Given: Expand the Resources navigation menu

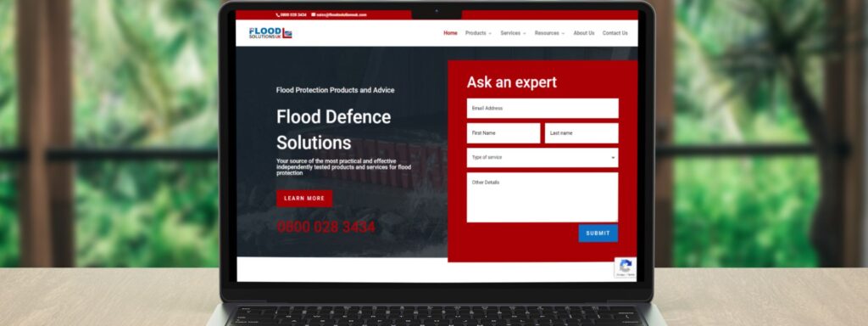Looking at the screenshot, I should [549, 33].
